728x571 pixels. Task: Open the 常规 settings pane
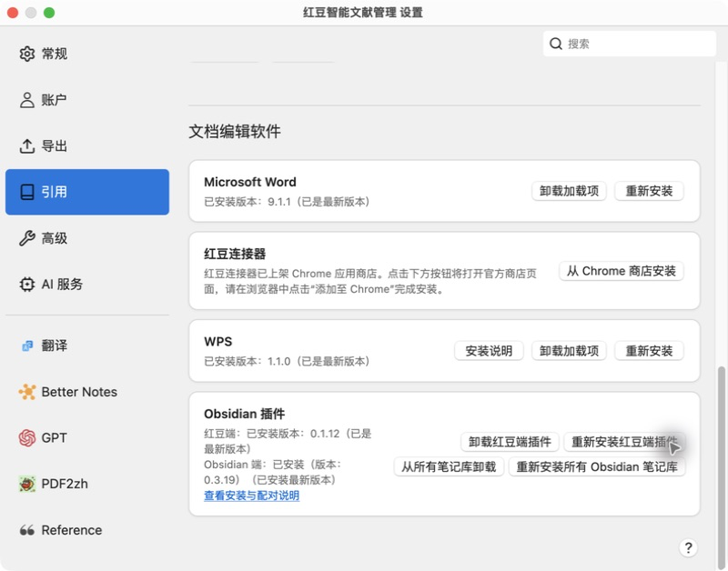click(87, 54)
